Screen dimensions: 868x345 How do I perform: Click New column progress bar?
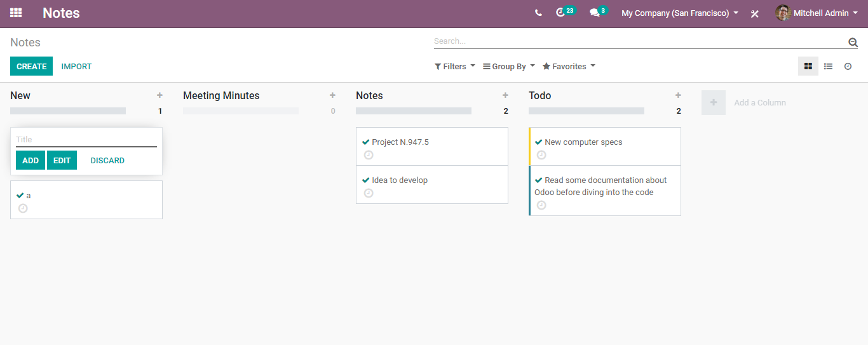click(x=68, y=111)
